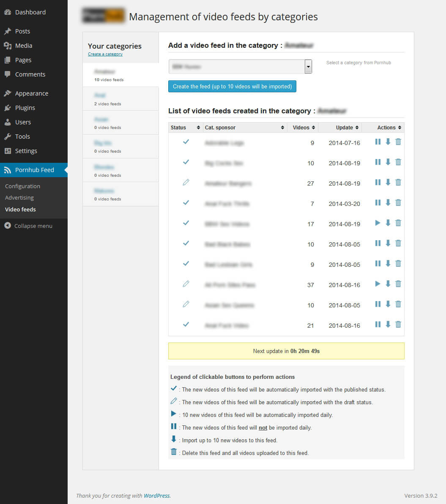Open the Appearance menu
This screenshot has height=504, width=446.
tap(34, 93)
